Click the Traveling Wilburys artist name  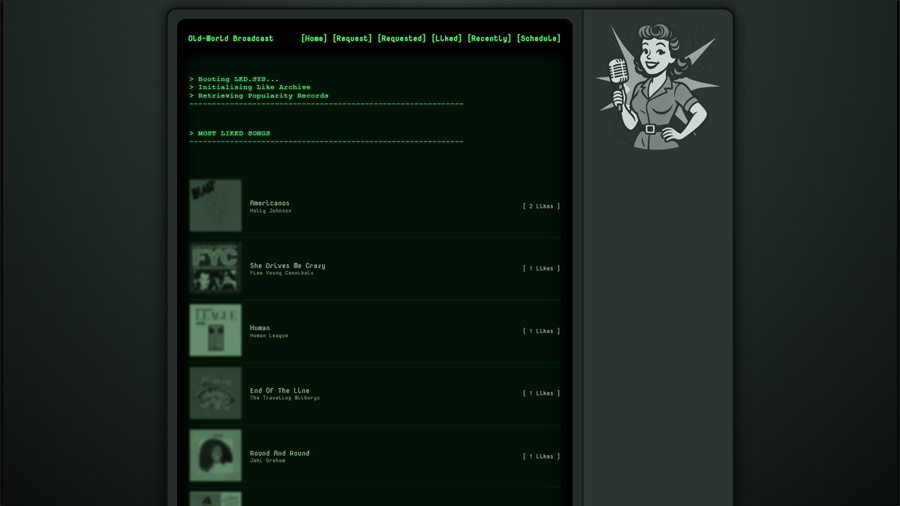(285, 398)
